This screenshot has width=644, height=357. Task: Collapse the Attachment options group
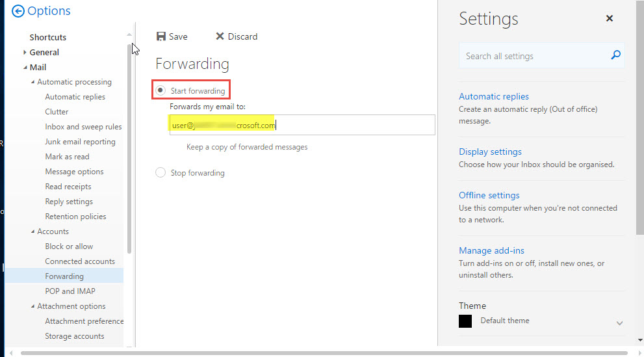click(x=33, y=306)
